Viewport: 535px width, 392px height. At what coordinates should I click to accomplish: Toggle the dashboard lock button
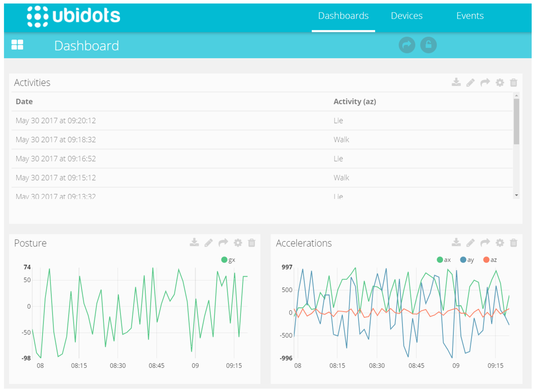(428, 45)
